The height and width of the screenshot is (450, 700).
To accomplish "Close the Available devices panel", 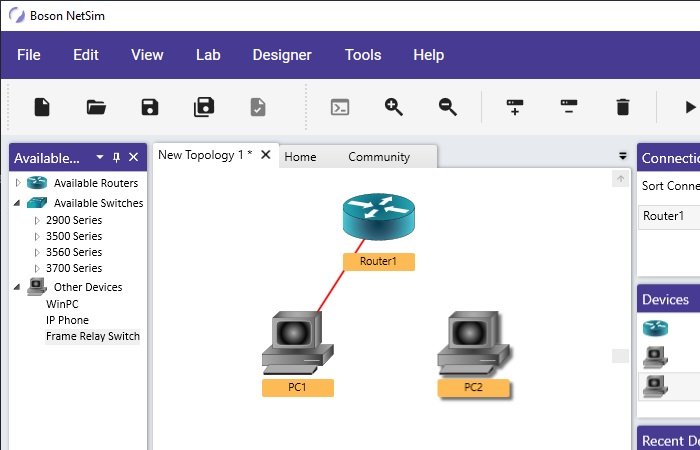I will pyautogui.click(x=133, y=157).
